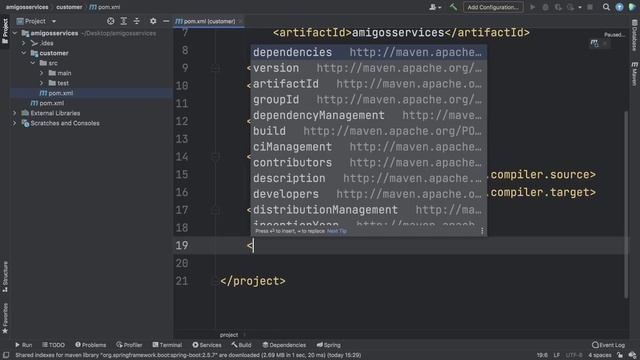The image size is (640, 360).
Task: Open the Profiler tool window
Action: [x=129, y=345]
